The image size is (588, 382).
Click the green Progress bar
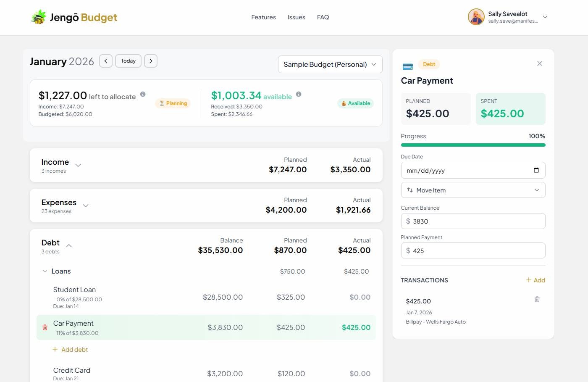[473, 145]
